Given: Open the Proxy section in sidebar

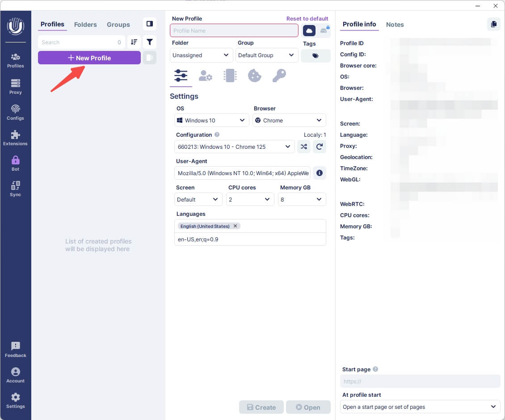Looking at the screenshot, I should 16,87.
